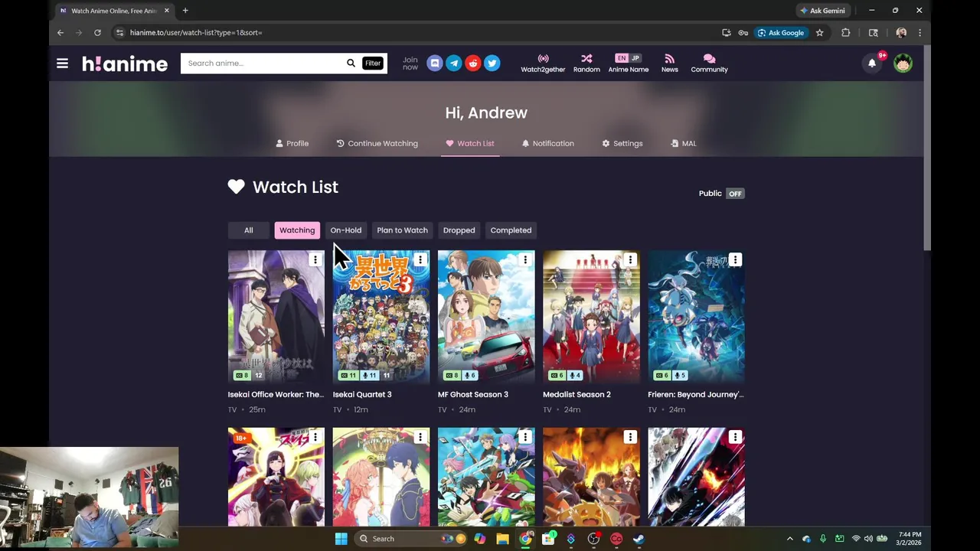Reload the page
Screen dimensions: 980x551
pos(97,33)
